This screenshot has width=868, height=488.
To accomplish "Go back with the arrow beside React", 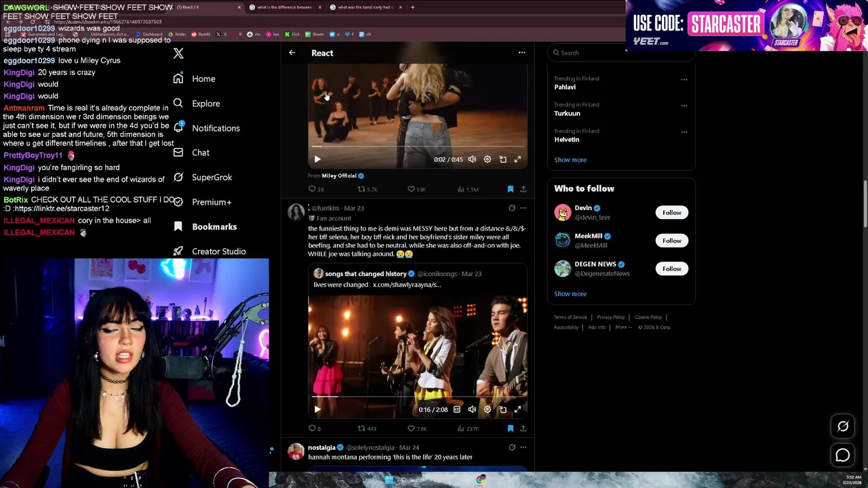I will pyautogui.click(x=292, y=53).
